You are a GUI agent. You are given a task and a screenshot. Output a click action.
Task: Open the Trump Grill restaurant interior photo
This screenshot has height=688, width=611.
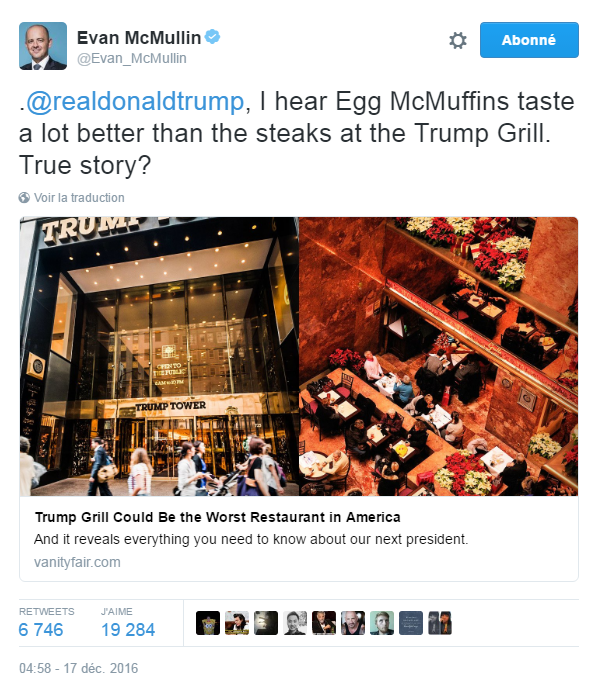(438, 356)
